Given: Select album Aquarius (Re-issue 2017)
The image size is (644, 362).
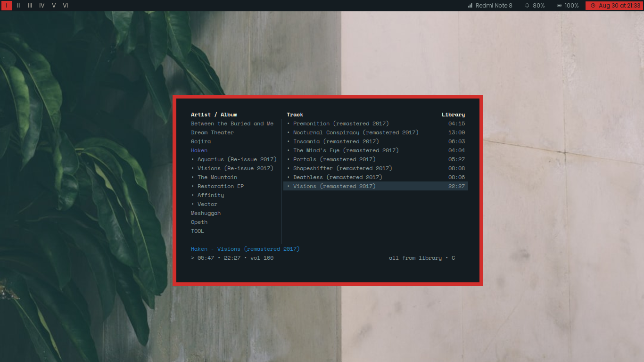Looking at the screenshot, I should tap(234, 159).
